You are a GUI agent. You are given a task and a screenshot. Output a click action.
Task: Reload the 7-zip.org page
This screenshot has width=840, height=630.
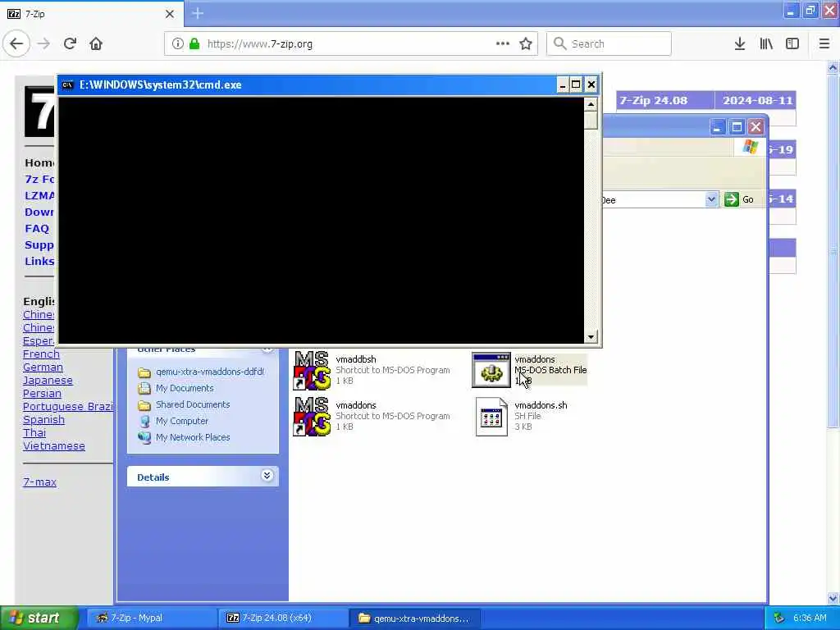pyautogui.click(x=70, y=44)
